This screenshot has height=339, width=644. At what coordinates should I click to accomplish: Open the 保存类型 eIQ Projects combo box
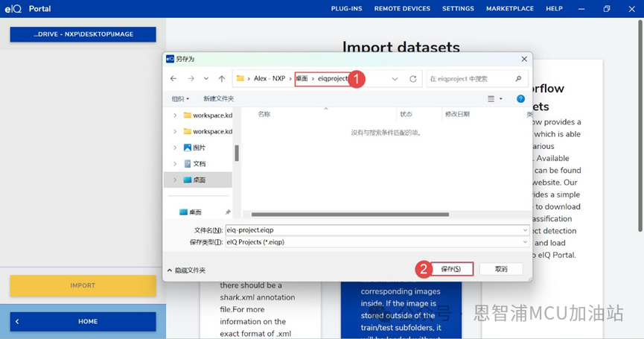click(x=377, y=242)
